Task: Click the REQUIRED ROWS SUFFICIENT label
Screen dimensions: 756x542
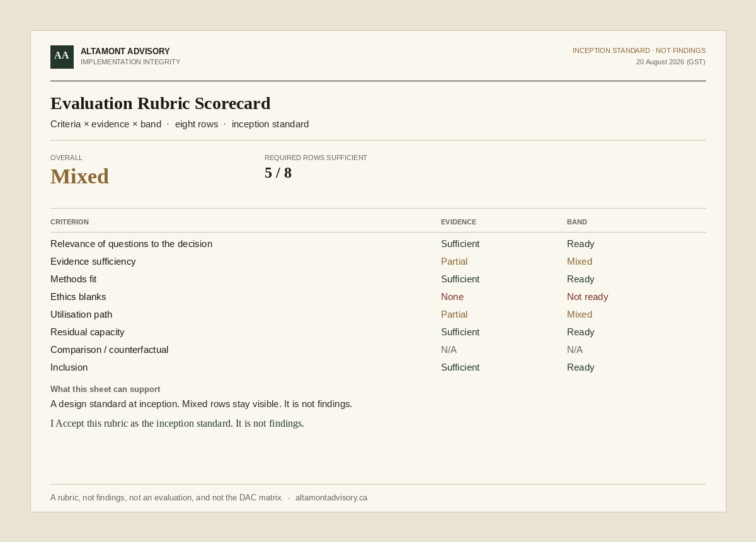Action: (x=316, y=158)
